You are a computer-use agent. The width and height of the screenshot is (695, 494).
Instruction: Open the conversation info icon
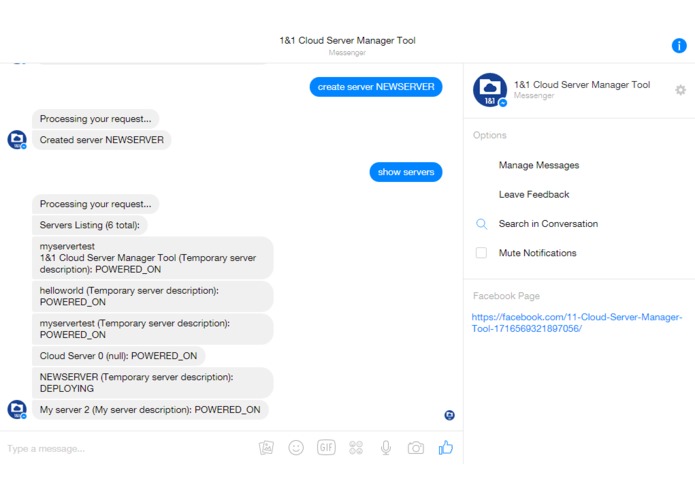(679, 46)
